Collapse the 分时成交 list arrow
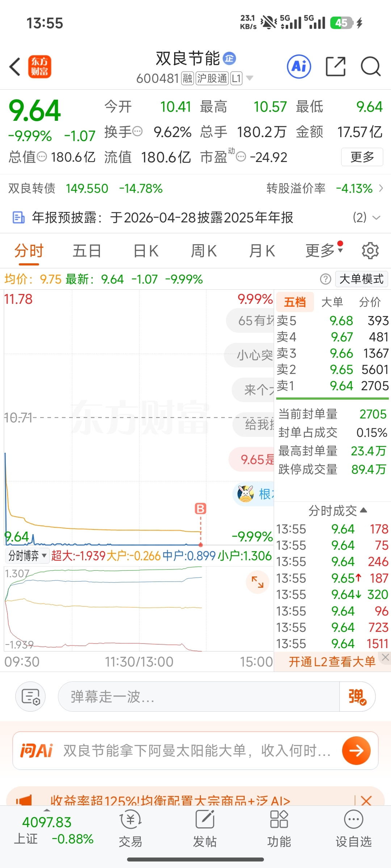This screenshot has height=868, width=391. (x=364, y=510)
